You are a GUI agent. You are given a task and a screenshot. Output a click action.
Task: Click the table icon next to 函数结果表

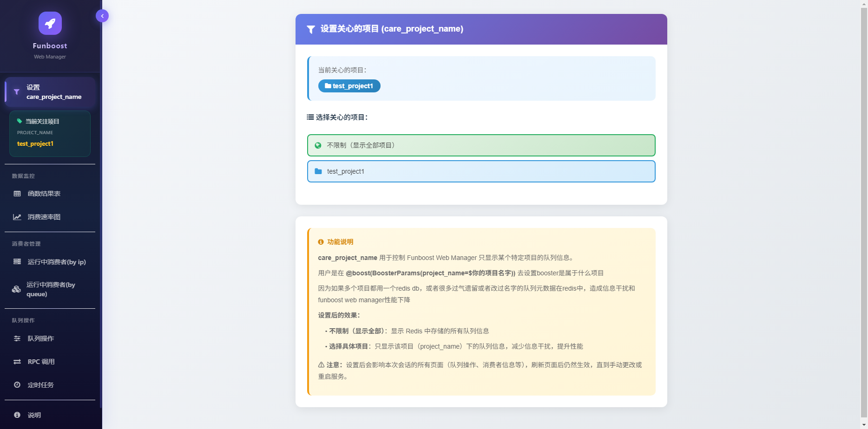pos(17,194)
